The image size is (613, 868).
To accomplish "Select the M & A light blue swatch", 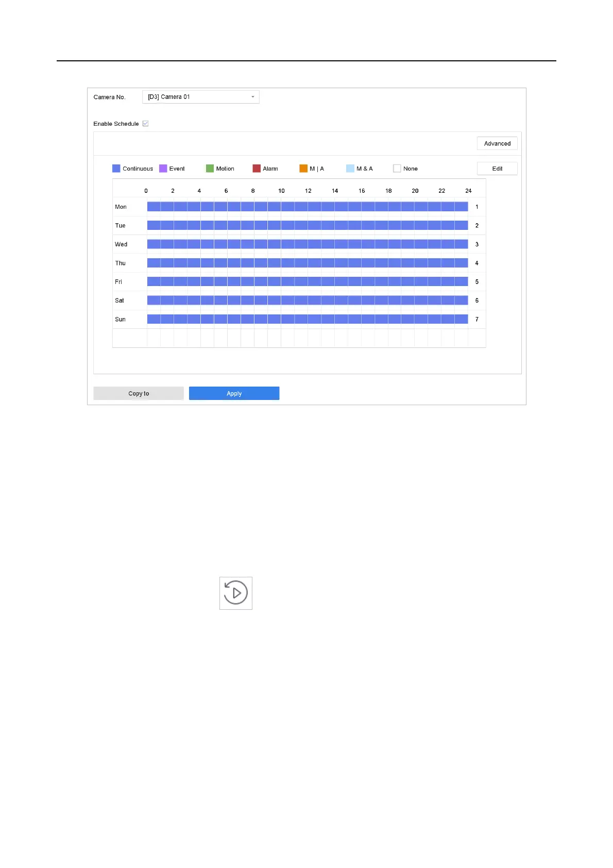I will coord(350,169).
